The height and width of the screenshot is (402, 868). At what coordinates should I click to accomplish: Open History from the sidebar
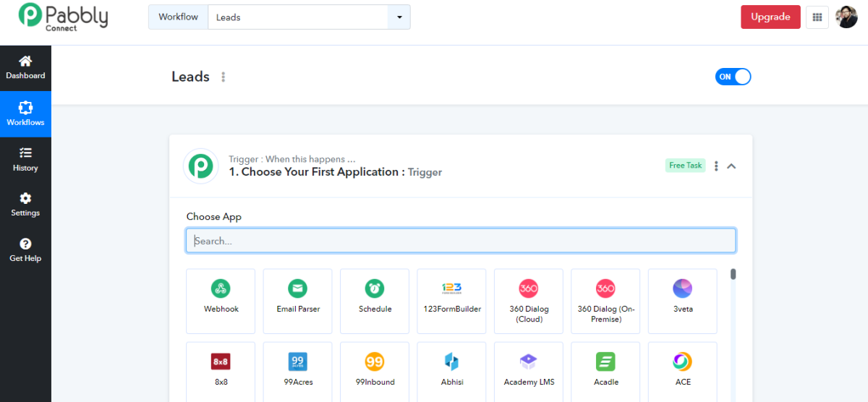tap(25, 160)
